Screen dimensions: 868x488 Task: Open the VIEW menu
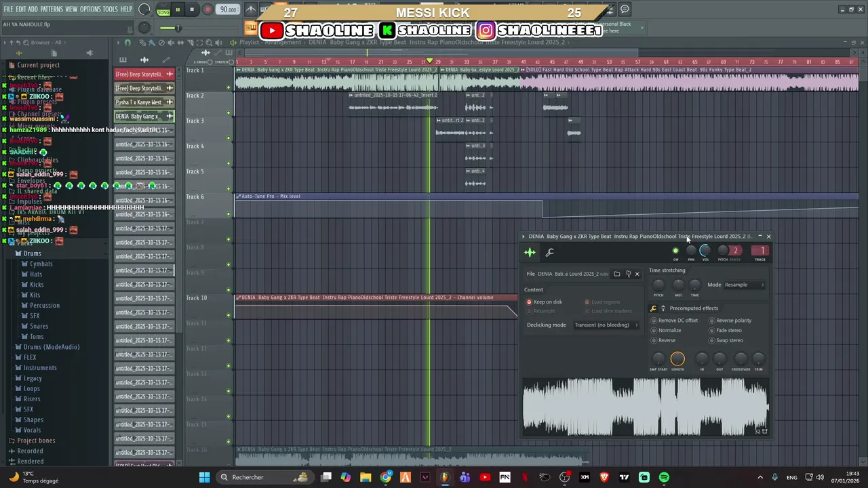click(71, 9)
